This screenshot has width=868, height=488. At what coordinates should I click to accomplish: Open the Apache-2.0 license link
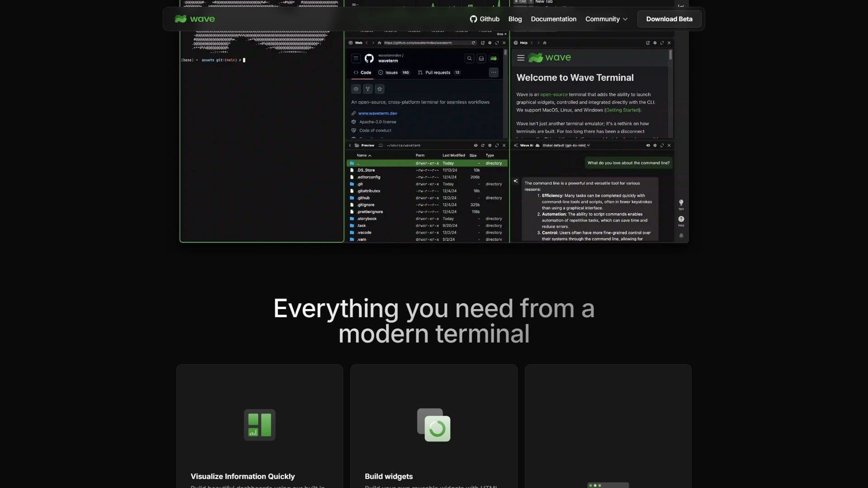[377, 122]
